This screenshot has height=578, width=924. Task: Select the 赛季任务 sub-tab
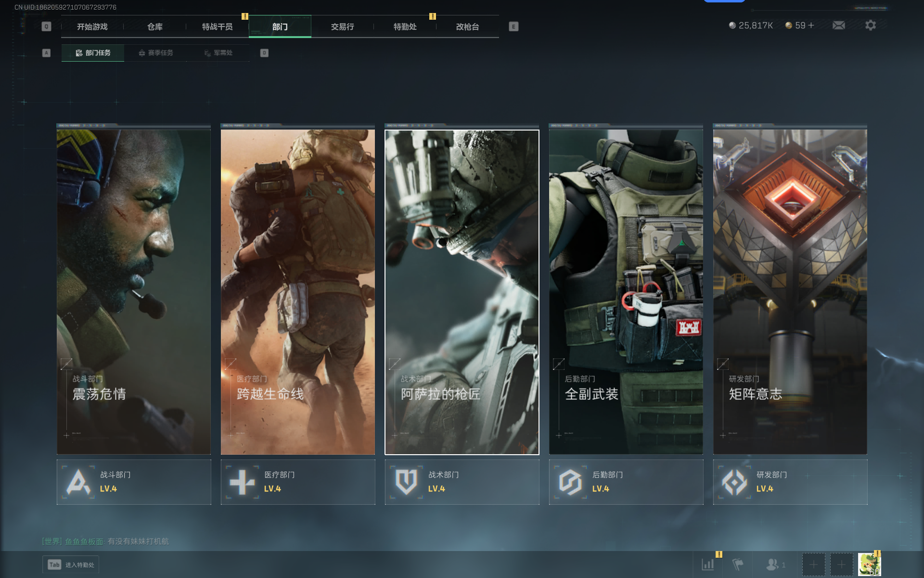coord(155,53)
